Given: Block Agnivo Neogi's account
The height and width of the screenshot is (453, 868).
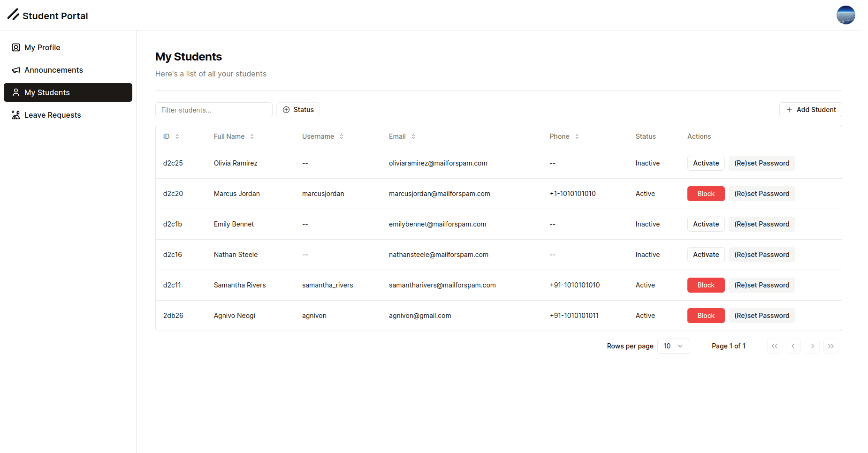Looking at the screenshot, I should [x=706, y=316].
